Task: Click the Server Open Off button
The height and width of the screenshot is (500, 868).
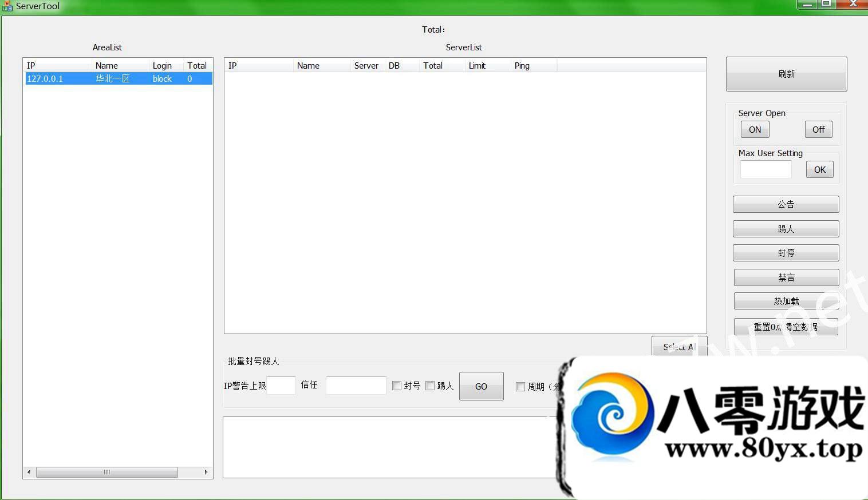Action: click(818, 129)
